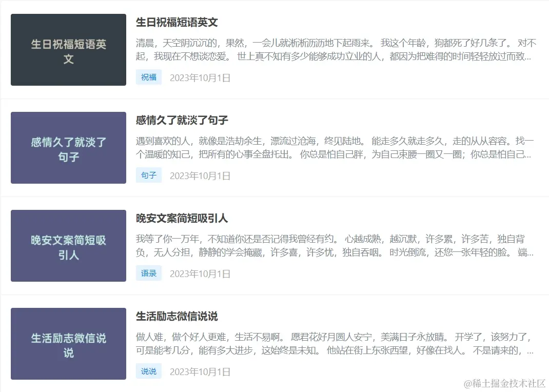Open the article 生日祝福短语英文

[x=176, y=23]
